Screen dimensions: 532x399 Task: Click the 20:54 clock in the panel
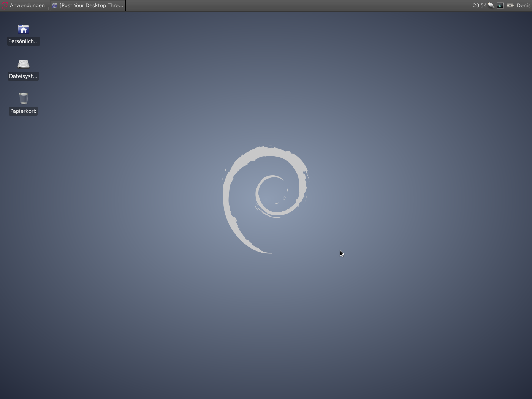480,5
